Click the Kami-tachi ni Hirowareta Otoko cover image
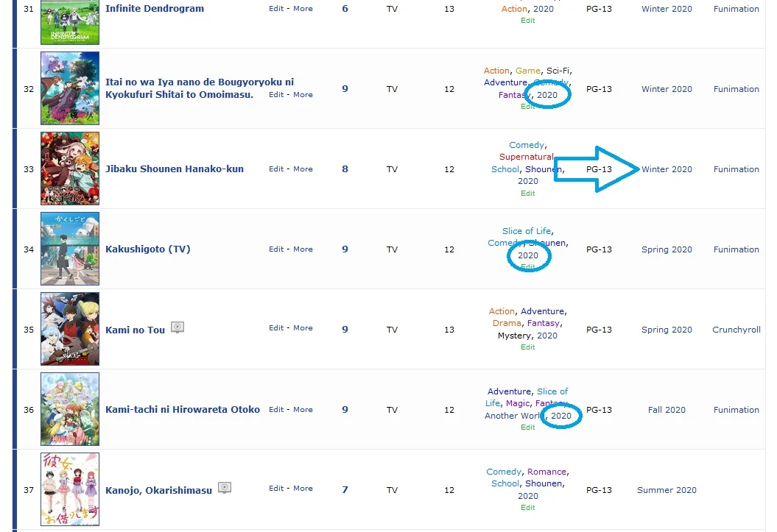 pos(70,409)
